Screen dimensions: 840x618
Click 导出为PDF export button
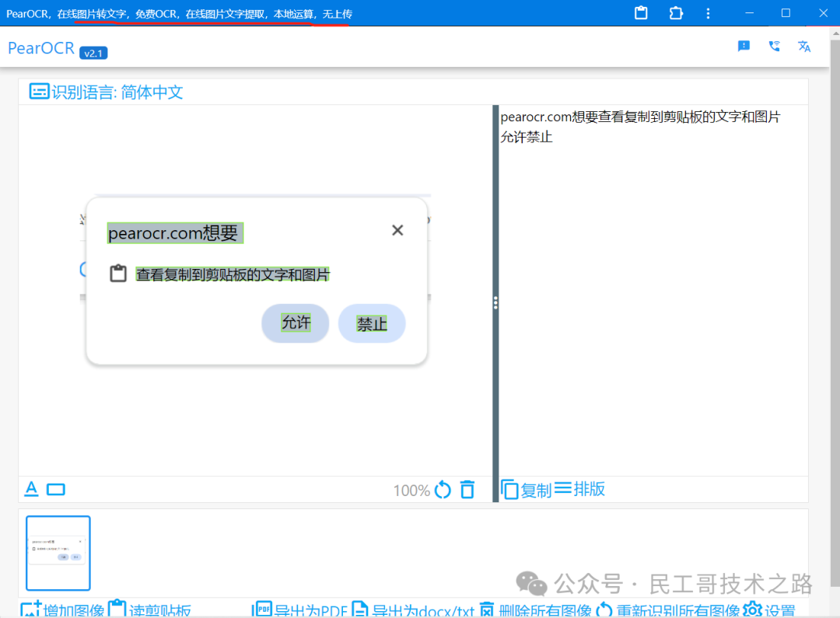click(299, 609)
